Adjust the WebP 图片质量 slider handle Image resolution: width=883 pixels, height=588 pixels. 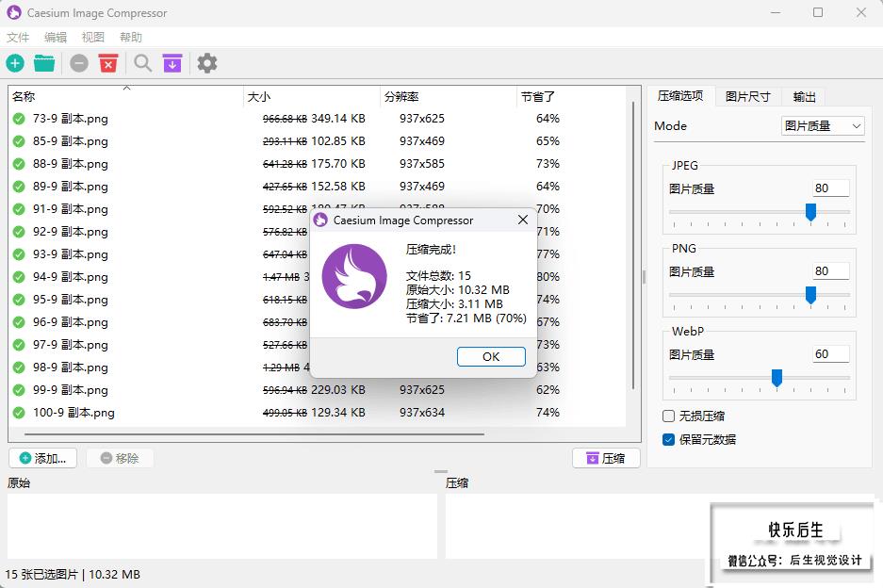click(x=777, y=377)
